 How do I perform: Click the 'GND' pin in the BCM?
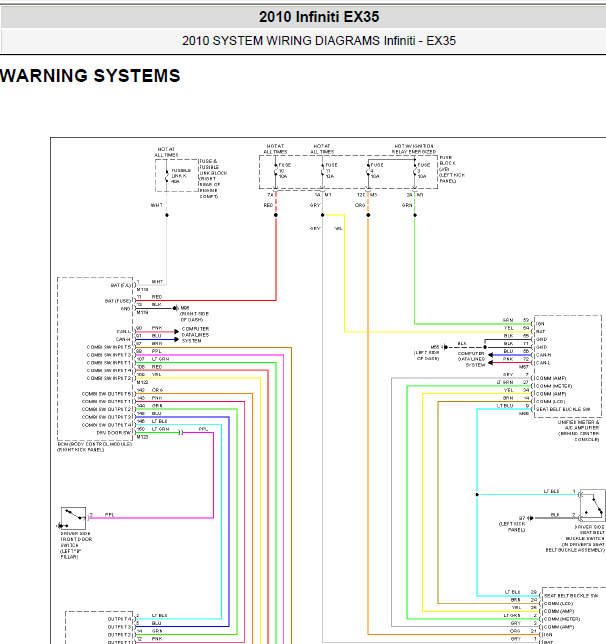point(126,308)
